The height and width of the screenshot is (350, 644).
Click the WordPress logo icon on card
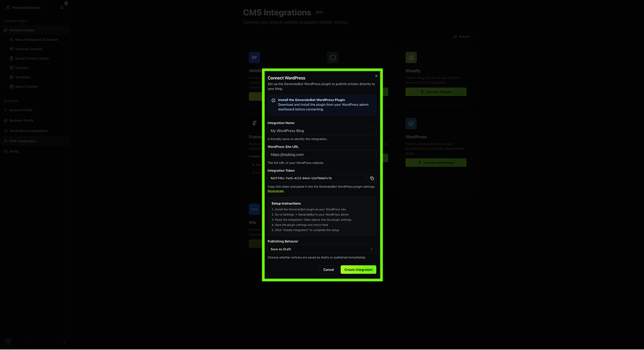[411, 123]
